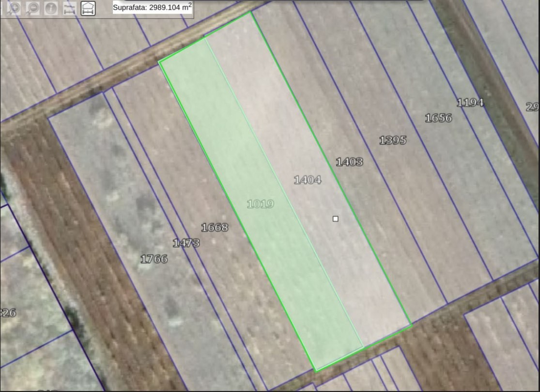
Task: Select parcel numbered 1766
Action: click(x=154, y=259)
